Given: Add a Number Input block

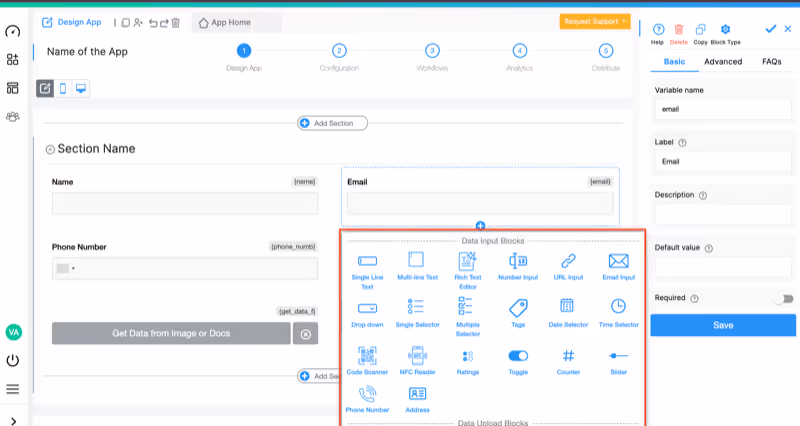Looking at the screenshot, I should pos(518,266).
